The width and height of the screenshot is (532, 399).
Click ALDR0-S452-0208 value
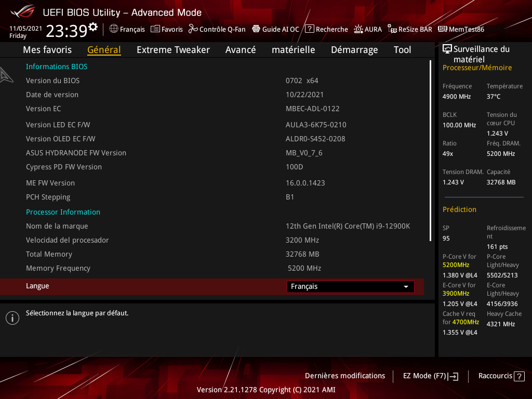point(315,139)
